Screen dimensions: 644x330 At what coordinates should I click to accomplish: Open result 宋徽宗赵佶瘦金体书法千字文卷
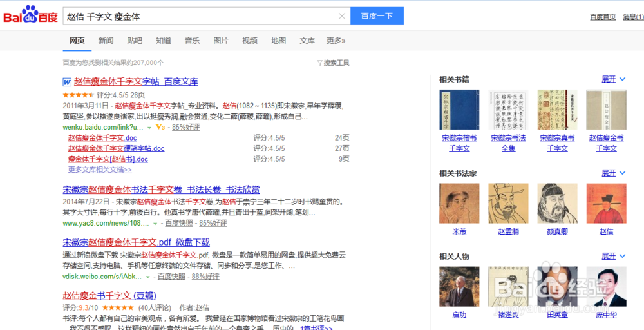point(161,190)
